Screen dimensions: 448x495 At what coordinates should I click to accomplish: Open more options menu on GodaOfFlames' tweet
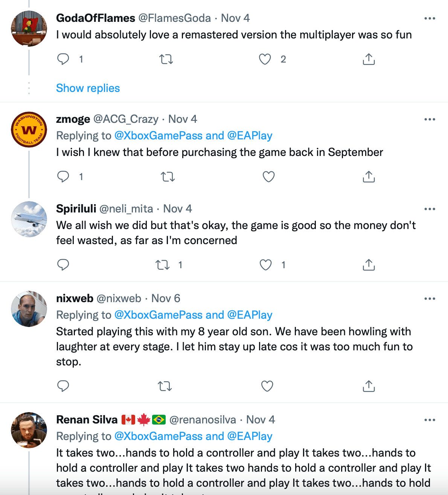(x=430, y=18)
